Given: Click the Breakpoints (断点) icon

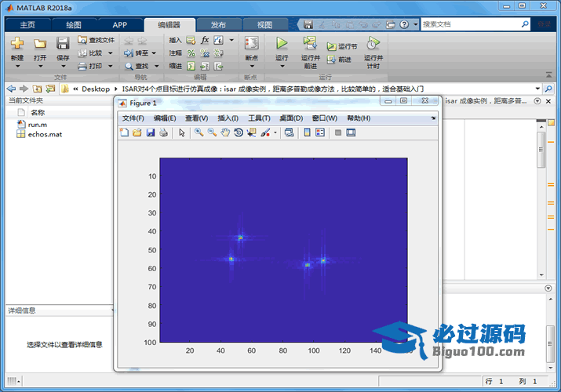Looking at the screenshot, I should 252,43.
